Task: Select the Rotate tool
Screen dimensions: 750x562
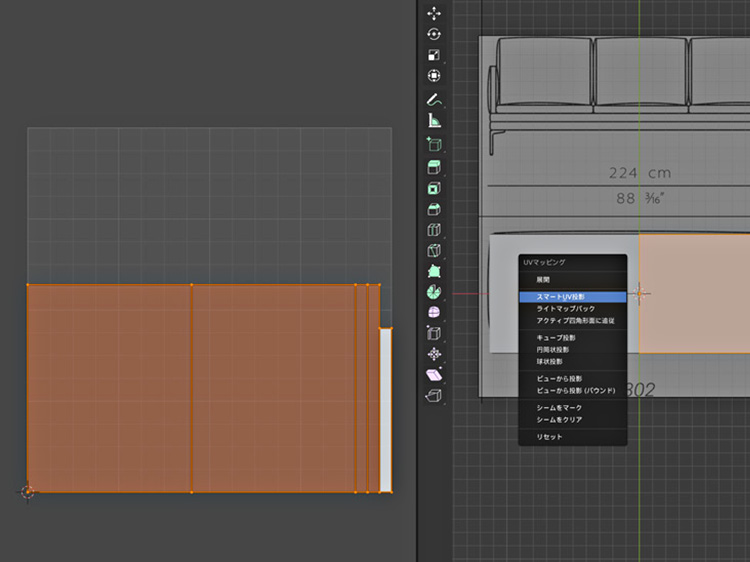Action: pos(434,34)
